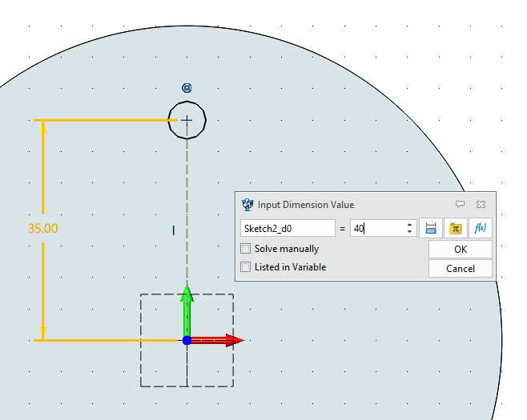Open the pi variable browser icon
This screenshot has width=527, height=420.
coord(456,228)
